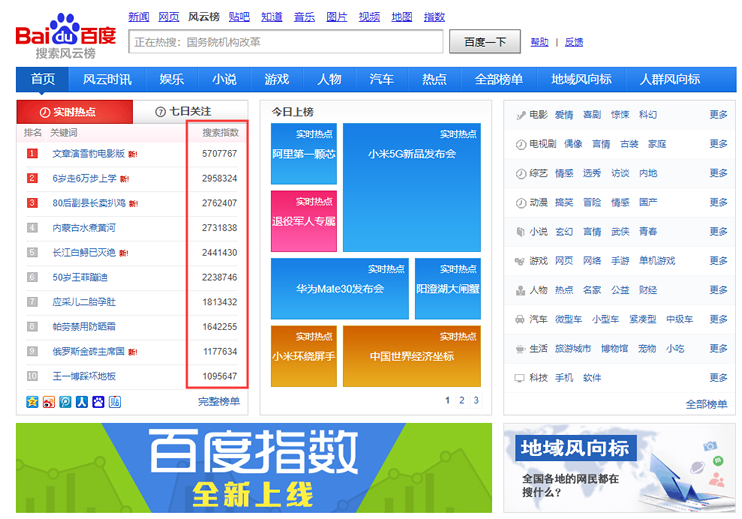Share via the blue Baidu paw icon
The image size is (742, 519).
pos(98,402)
